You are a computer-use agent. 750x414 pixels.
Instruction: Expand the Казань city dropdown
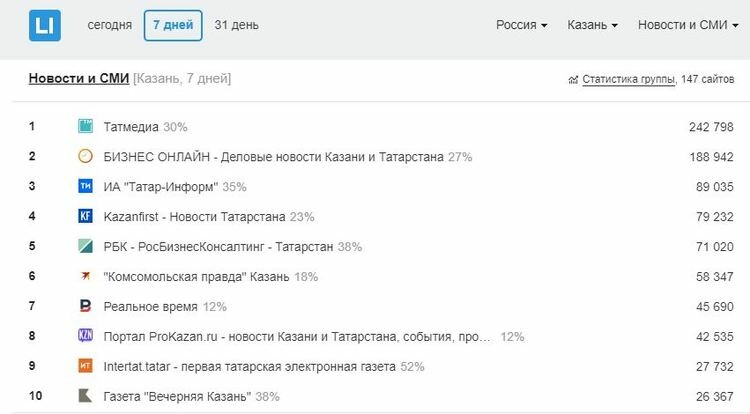[x=592, y=25]
